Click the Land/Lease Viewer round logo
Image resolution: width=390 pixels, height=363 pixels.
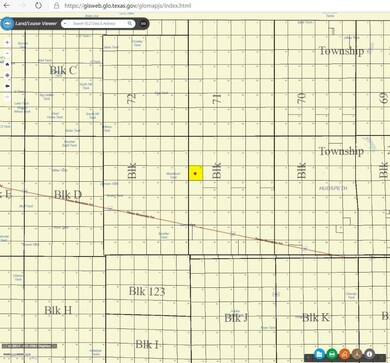[7, 24]
